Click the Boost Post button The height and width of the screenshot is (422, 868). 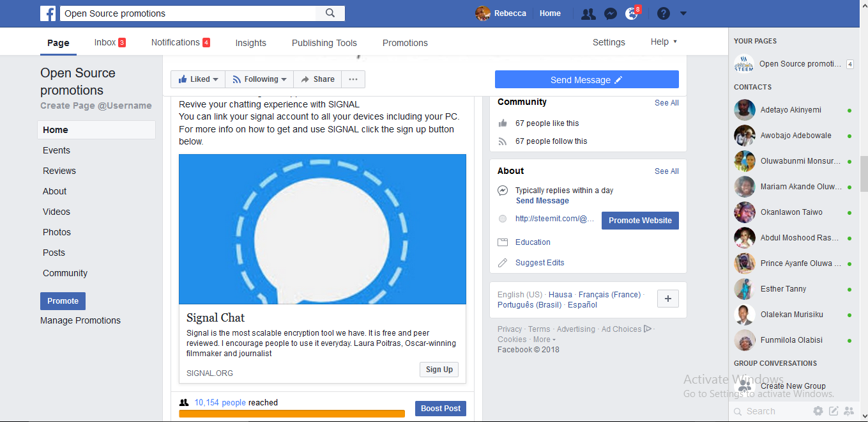point(441,409)
